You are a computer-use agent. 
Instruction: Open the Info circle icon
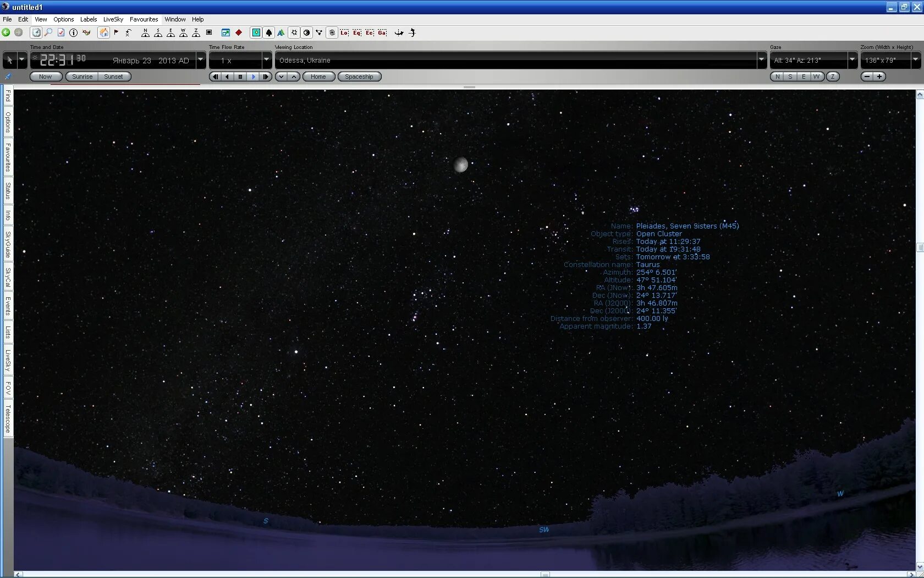pyautogui.click(x=73, y=32)
